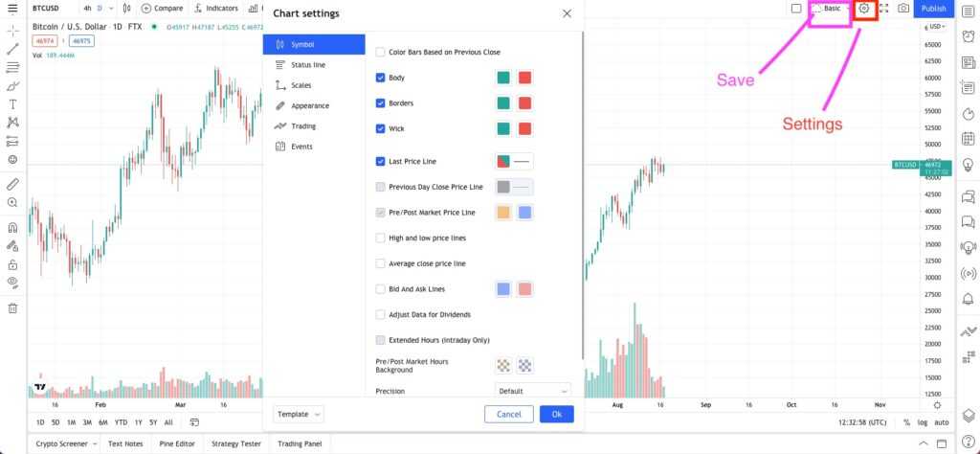
Task: Select the magnet mode icon
Action: 12,228
